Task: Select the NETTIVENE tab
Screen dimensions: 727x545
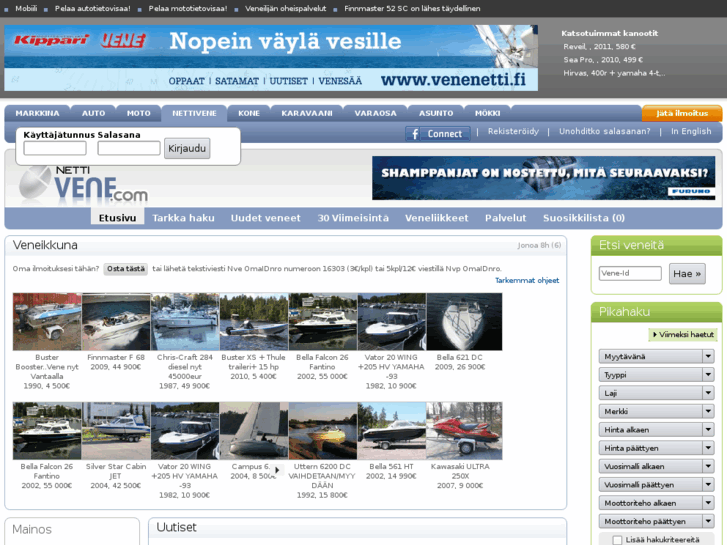Action: 194,113
